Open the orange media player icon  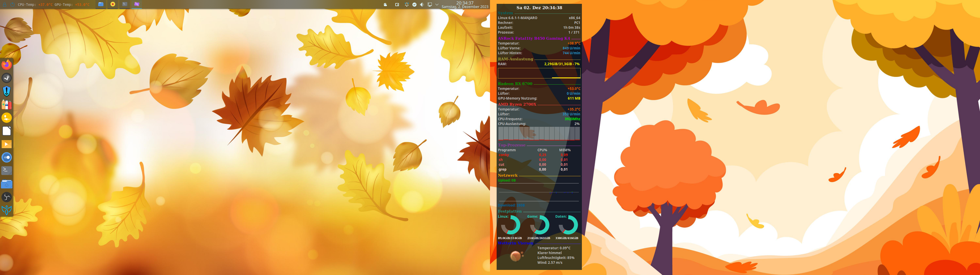pos(6,144)
